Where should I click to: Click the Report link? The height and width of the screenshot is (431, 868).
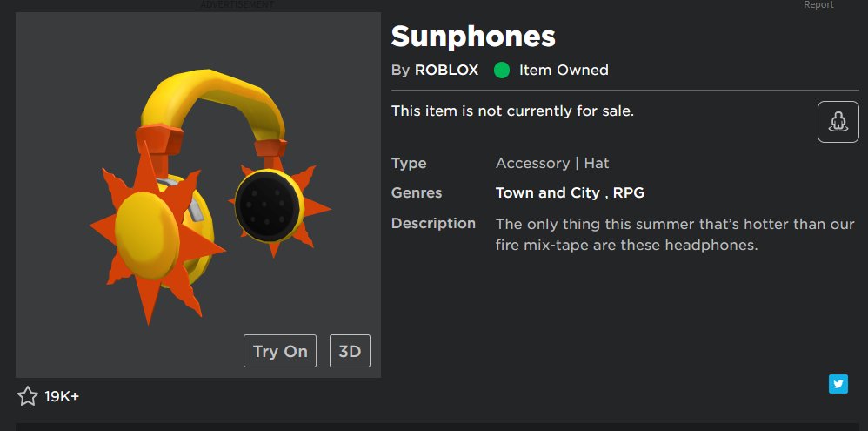coord(818,5)
